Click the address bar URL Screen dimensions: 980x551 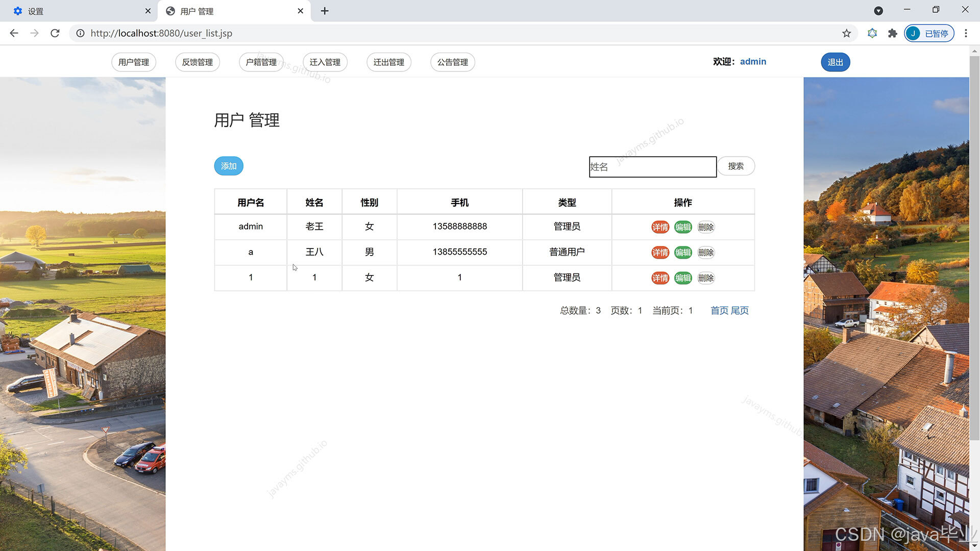[161, 33]
